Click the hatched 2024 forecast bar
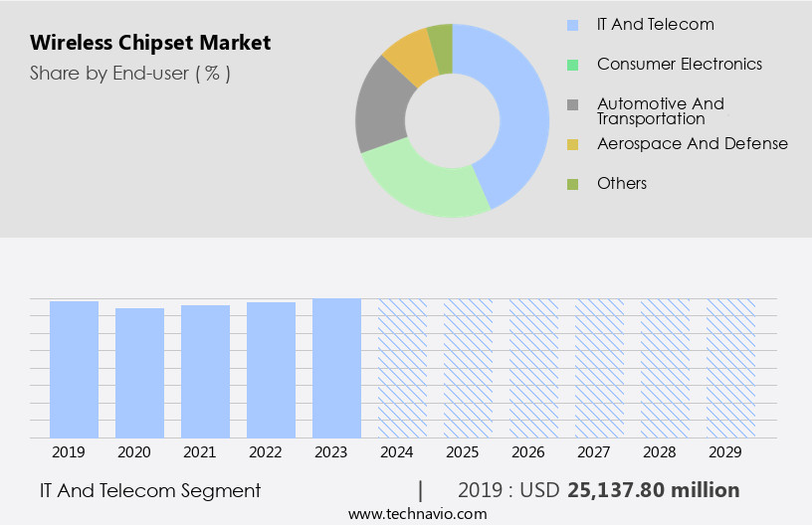 click(x=402, y=368)
